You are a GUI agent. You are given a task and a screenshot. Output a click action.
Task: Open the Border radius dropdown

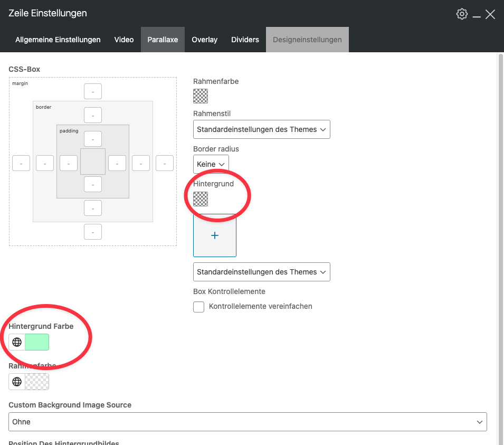pos(211,164)
